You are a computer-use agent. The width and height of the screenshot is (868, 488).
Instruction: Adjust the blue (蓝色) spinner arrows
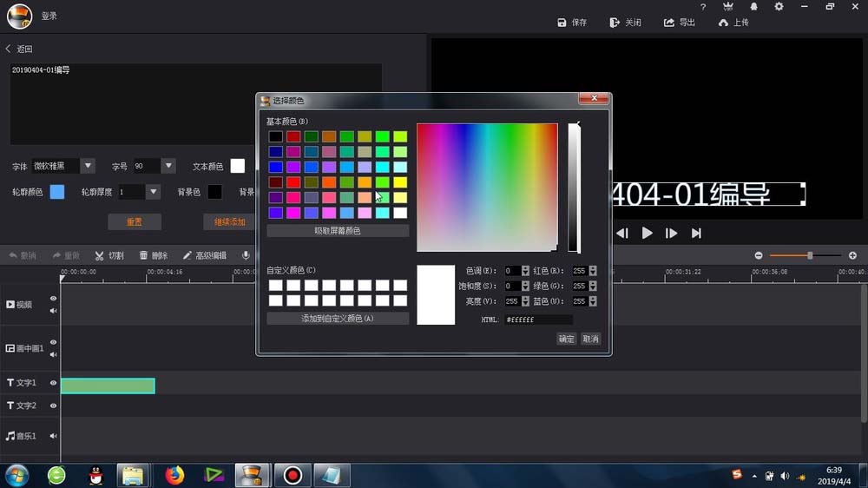point(593,301)
